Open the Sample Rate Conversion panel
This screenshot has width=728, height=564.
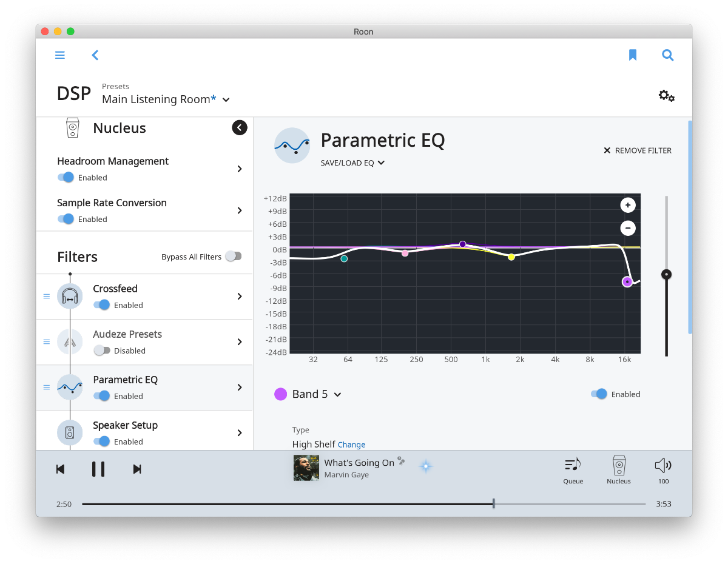click(x=239, y=210)
